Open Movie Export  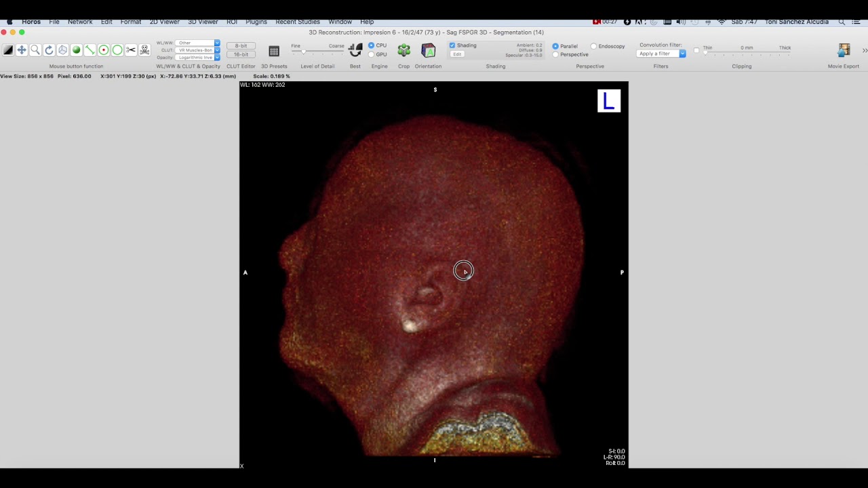(x=844, y=50)
